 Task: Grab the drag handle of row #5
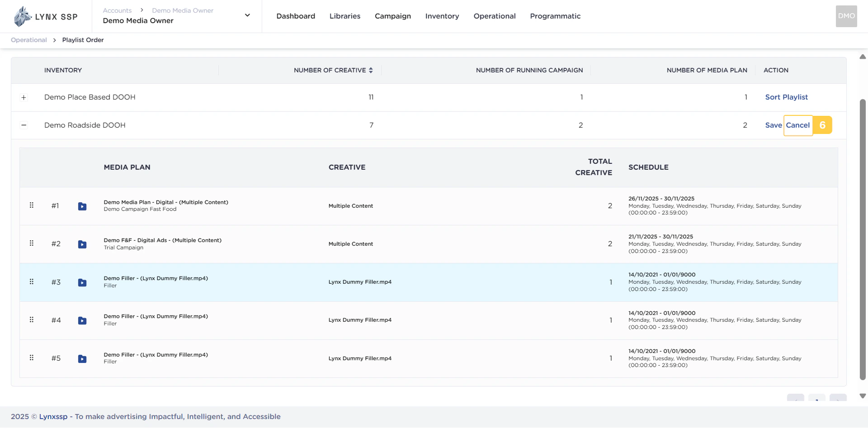click(x=32, y=358)
